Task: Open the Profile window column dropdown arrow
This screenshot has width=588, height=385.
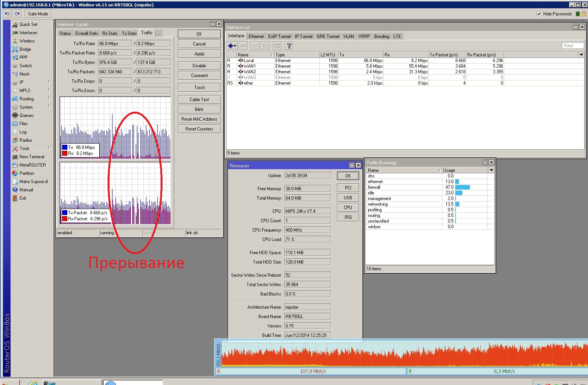Action: (x=491, y=170)
